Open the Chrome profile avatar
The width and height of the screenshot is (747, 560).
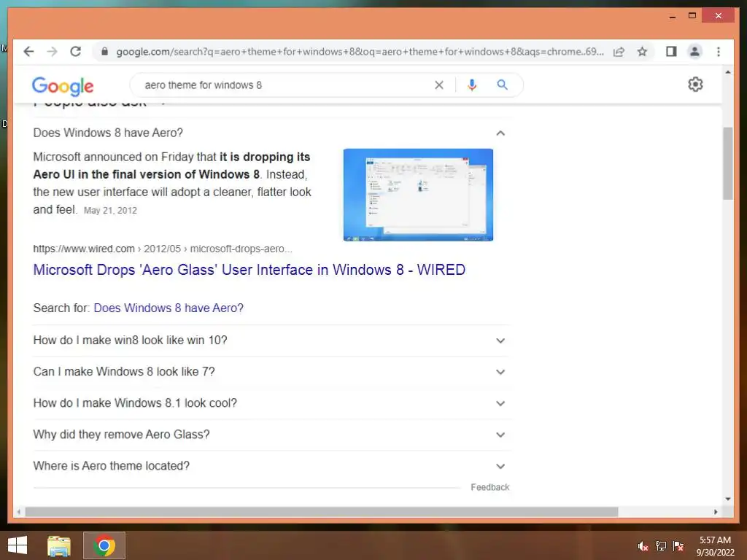click(x=694, y=52)
